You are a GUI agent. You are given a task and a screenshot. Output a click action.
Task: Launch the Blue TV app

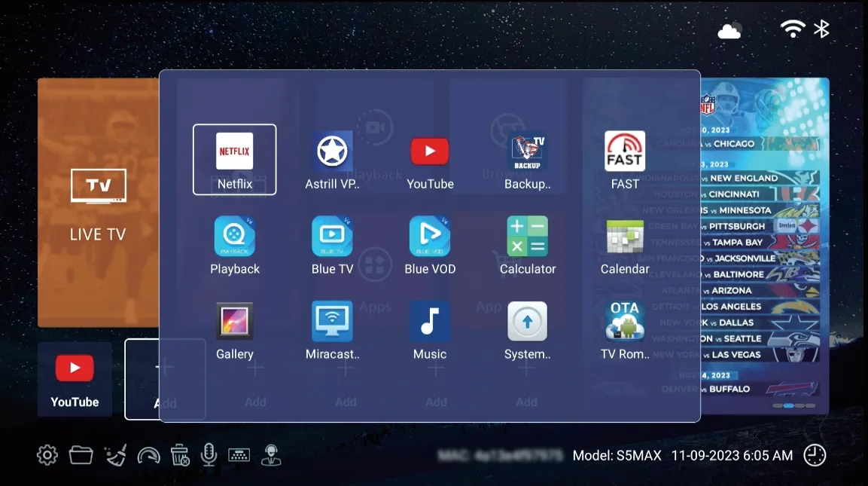coord(332,245)
